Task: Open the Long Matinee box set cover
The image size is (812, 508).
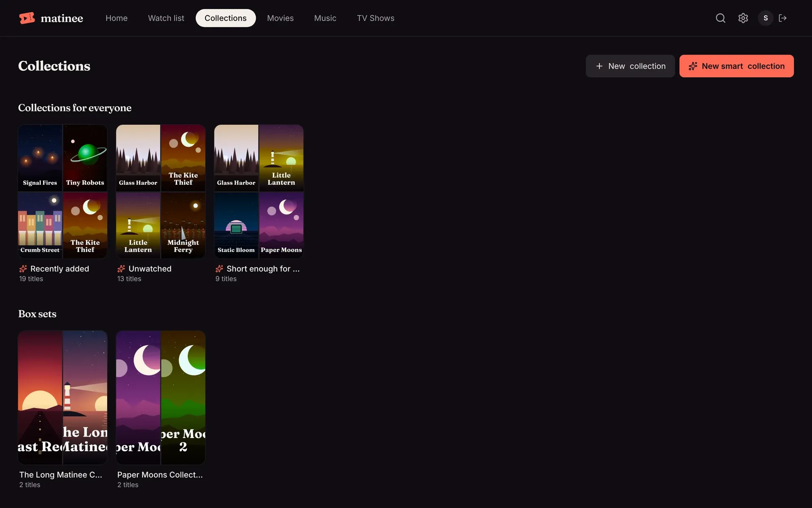Action: click(63, 397)
